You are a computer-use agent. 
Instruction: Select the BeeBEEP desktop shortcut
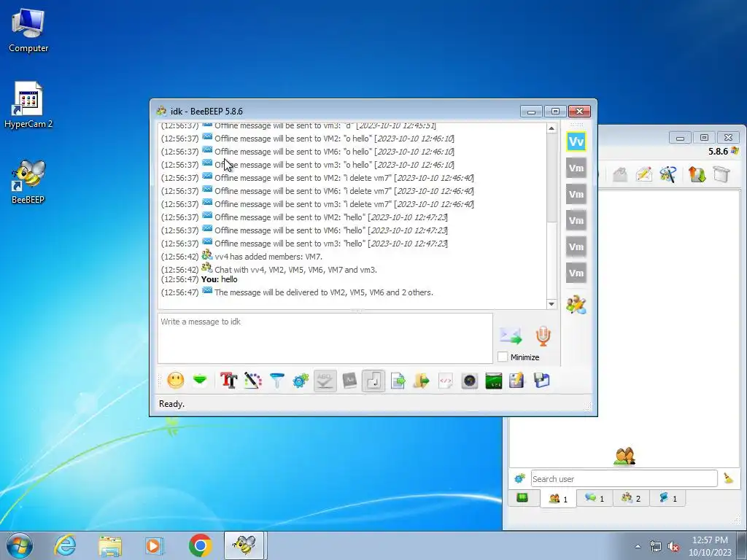click(28, 182)
